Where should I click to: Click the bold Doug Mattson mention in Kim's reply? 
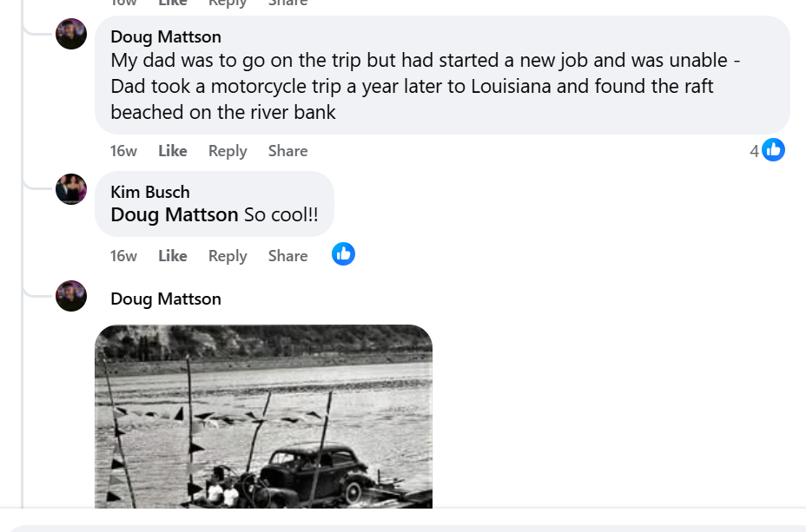click(175, 214)
